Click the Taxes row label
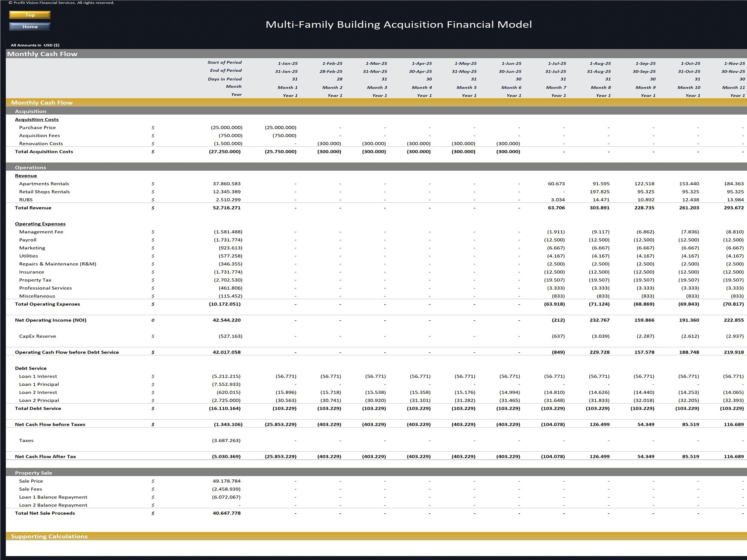The width and height of the screenshot is (747, 560). (26, 441)
